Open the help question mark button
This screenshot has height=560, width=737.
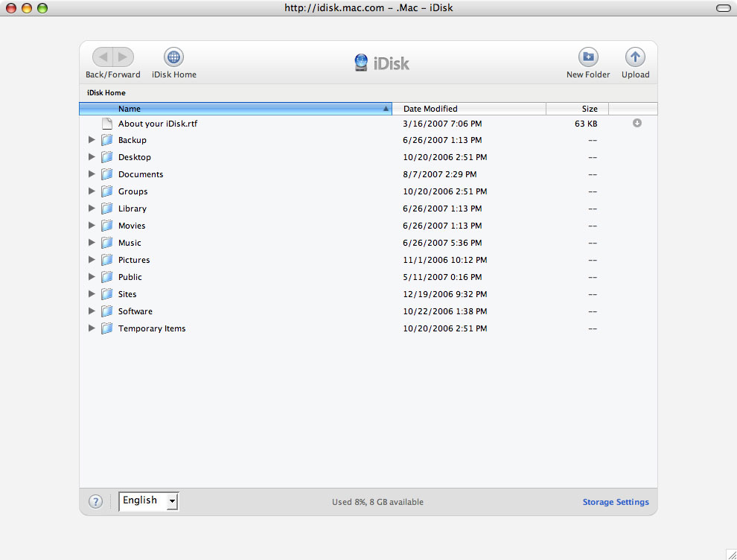95,502
